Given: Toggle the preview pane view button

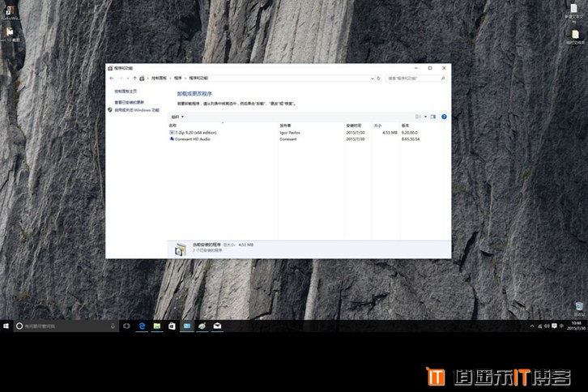Looking at the screenshot, I should coord(433,117).
